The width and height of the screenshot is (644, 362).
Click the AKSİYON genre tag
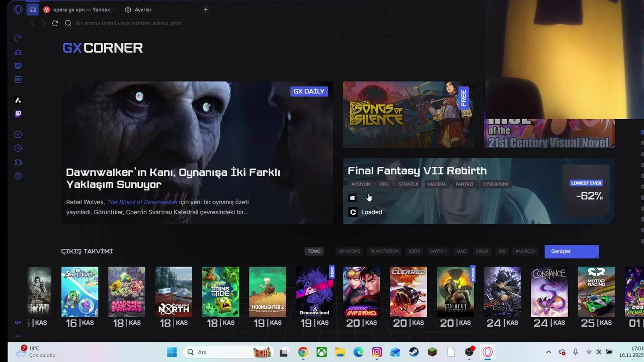[361, 184]
